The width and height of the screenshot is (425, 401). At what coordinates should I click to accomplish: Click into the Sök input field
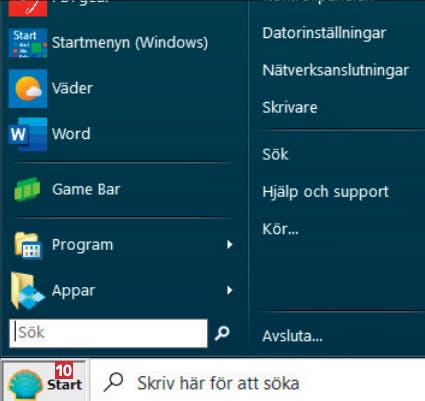108,333
